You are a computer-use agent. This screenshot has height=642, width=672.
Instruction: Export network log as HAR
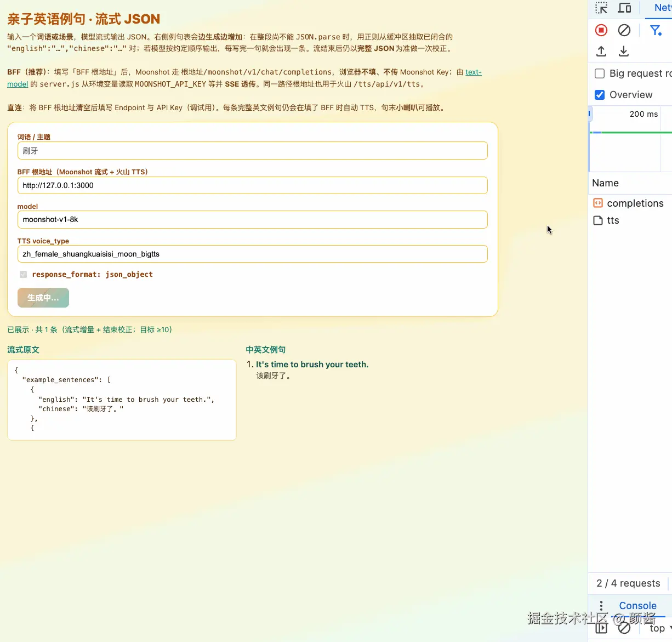pos(623,51)
